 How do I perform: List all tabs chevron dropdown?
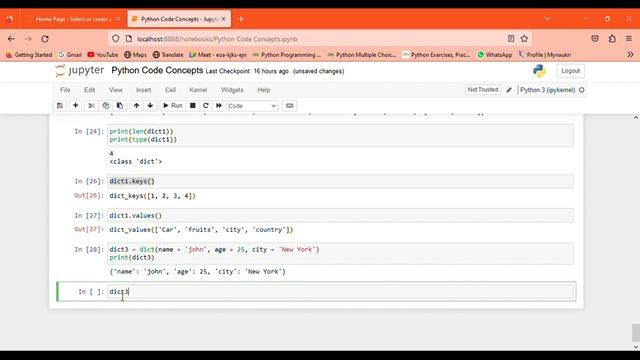click(547, 19)
